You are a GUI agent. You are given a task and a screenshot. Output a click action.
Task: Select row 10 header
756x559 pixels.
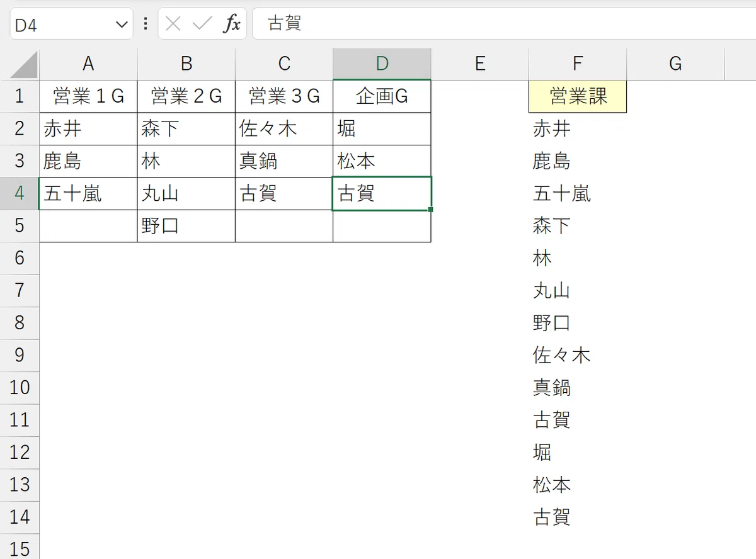(x=20, y=388)
